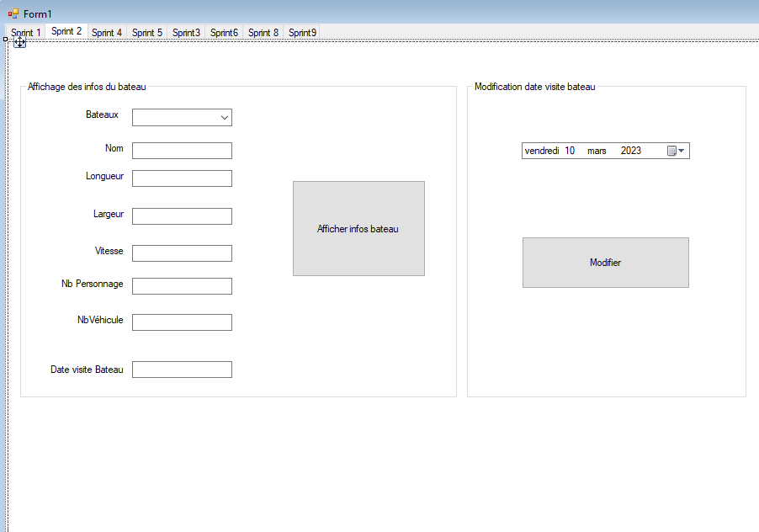
Task: Focus the Longueur input box
Action: (182, 178)
